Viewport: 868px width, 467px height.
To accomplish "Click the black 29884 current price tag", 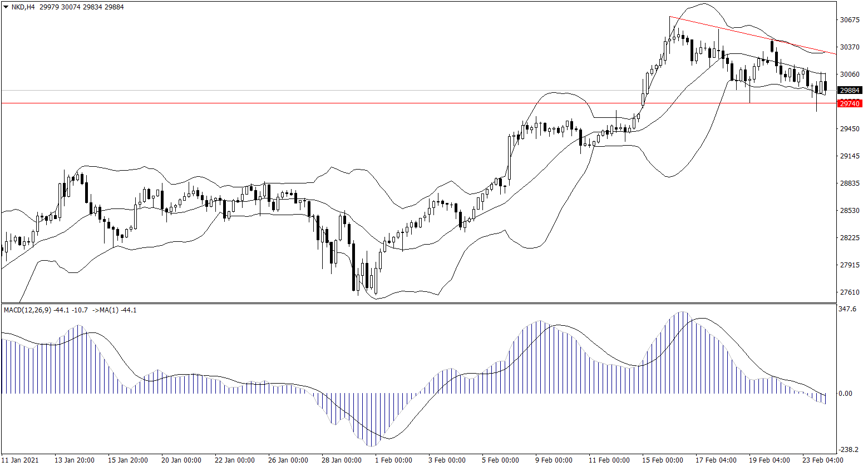I will click(x=850, y=90).
